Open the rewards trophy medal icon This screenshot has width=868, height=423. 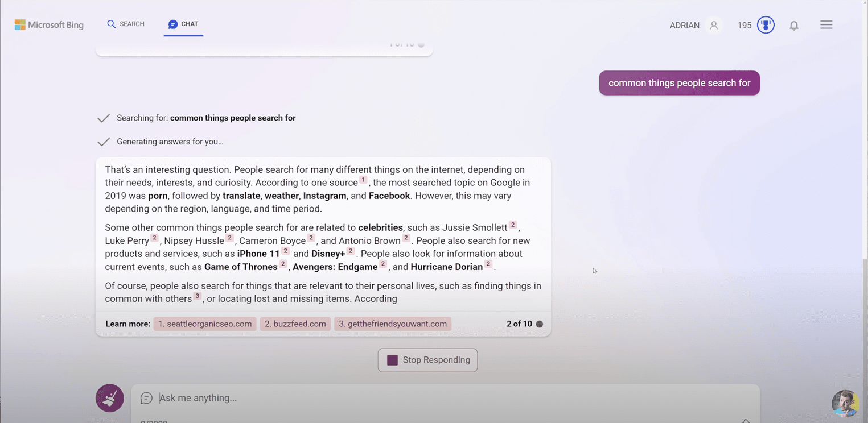pos(766,25)
